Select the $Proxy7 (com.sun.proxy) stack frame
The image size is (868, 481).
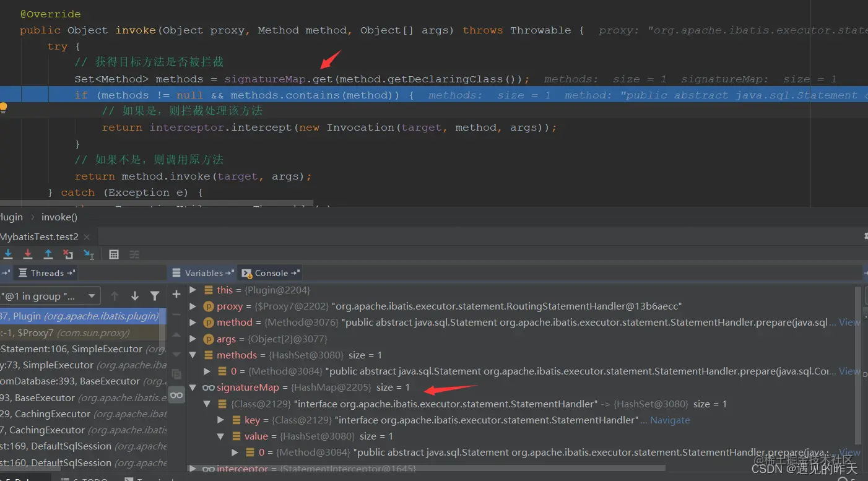pos(80,332)
